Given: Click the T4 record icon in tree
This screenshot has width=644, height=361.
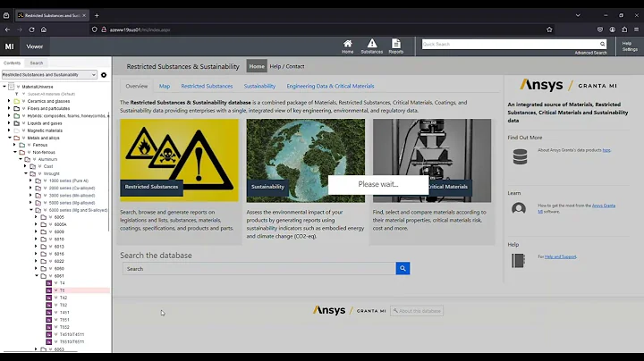Looking at the screenshot, I should (49, 283).
